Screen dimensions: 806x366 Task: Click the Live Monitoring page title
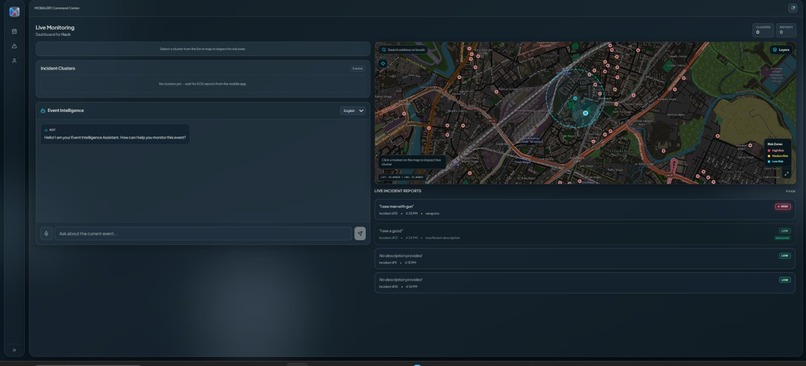55,28
